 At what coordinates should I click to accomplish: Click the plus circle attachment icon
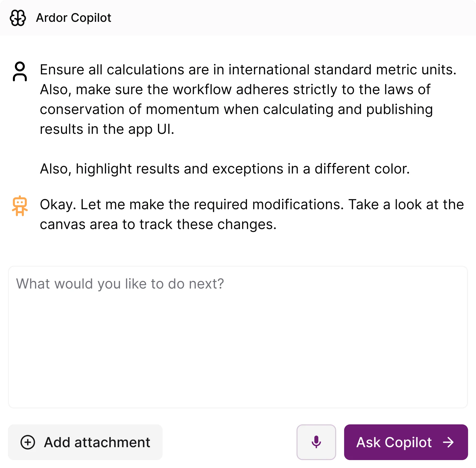pyautogui.click(x=28, y=442)
